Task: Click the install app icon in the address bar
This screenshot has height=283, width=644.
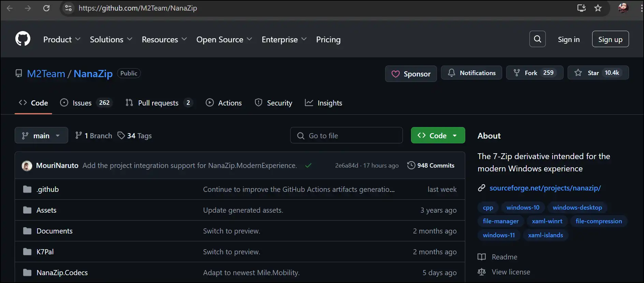Action: pos(581,8)
